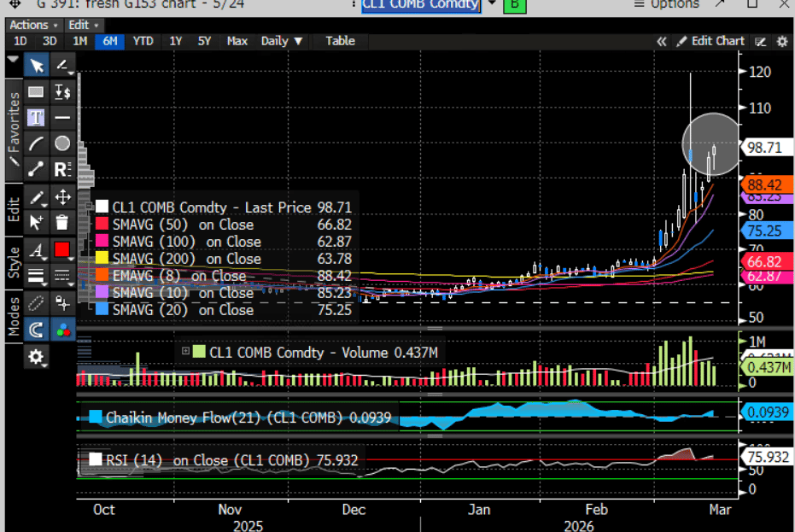Select the rectangle drawing tool
Screen dimensions: 795x532
click(37, 92)
